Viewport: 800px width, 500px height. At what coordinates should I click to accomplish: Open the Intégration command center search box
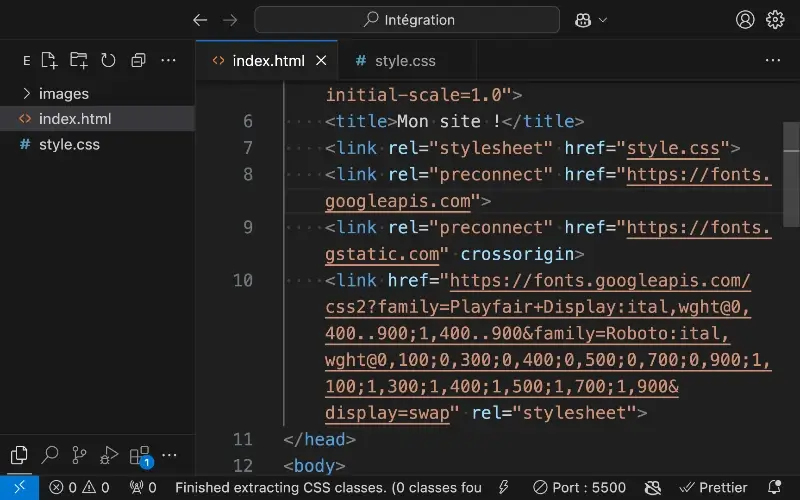407,20
